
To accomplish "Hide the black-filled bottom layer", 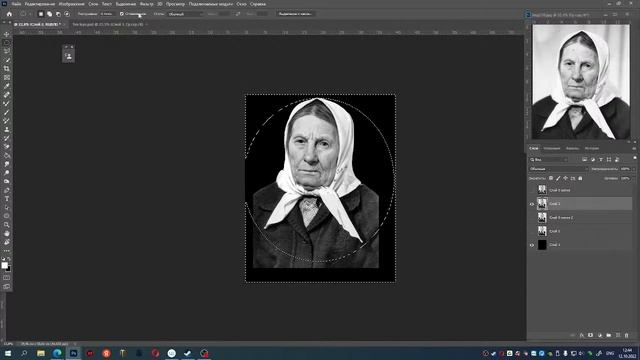I will [531, 245].
